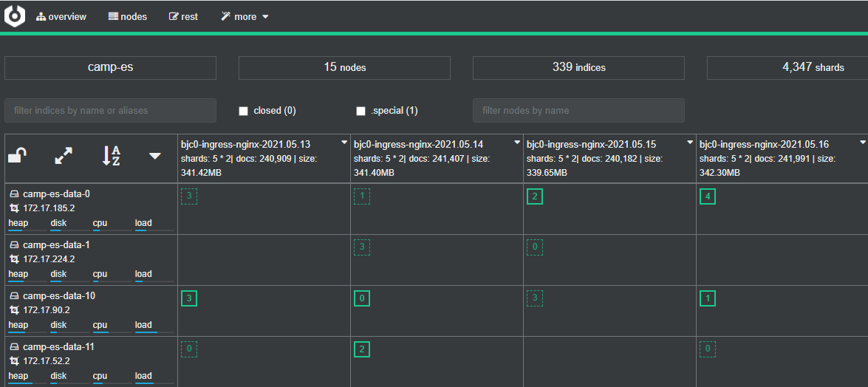Open the nodes page

point(128,16)
